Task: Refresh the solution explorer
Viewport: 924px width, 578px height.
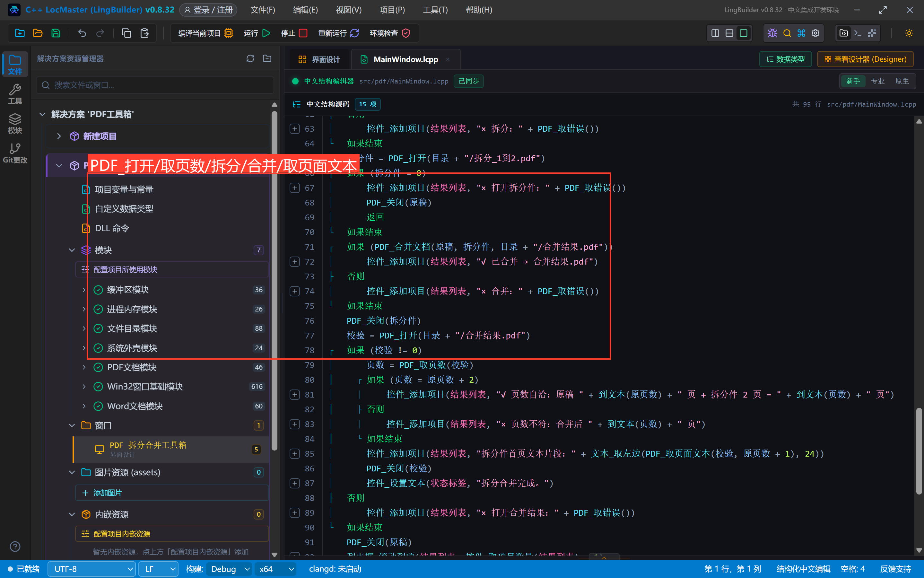Action: [250, 58]
